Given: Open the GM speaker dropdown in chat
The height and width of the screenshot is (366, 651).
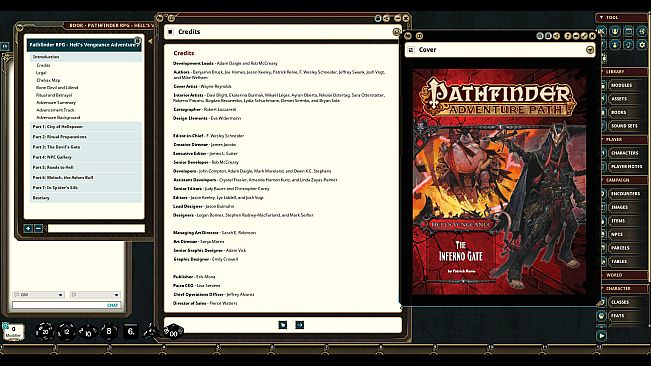Looking at the screenshot, I should (38, 295).
